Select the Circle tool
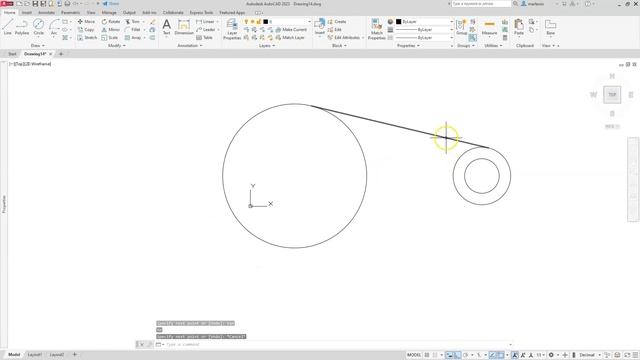 coord(38,27)
